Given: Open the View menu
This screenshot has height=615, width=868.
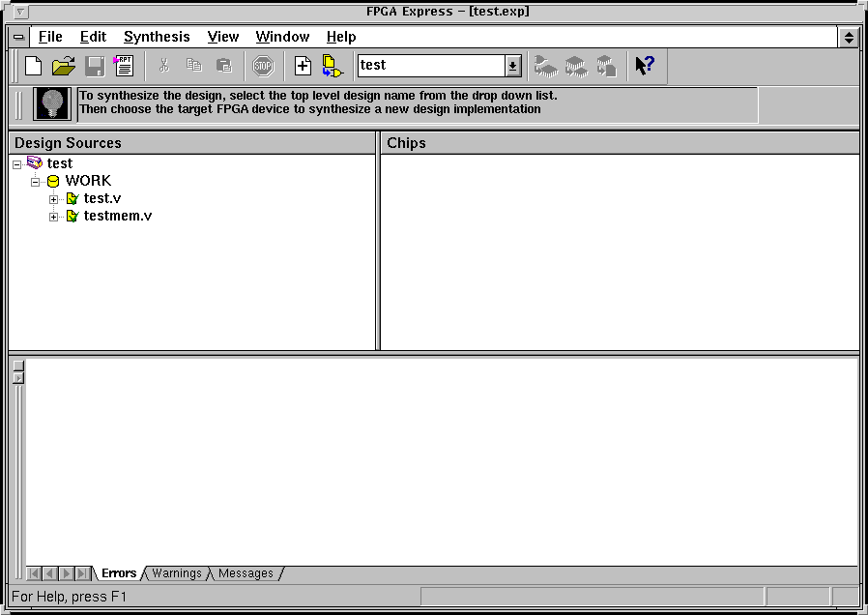Looking at the screenshot, I should tap(223, 37).
